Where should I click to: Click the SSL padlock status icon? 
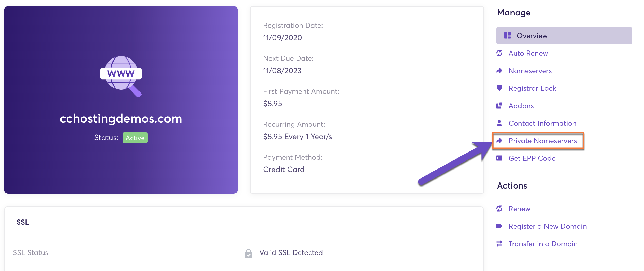coord(249,253)
